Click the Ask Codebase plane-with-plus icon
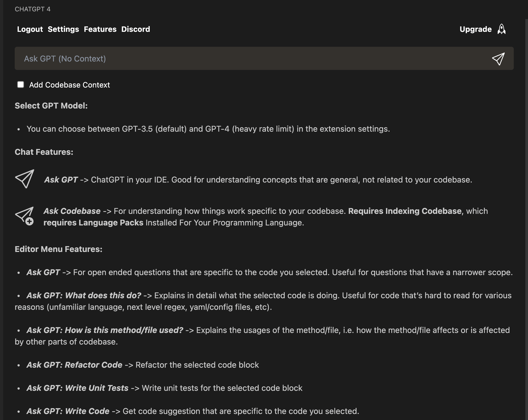528x420 pixels. (x=25, y=216)
